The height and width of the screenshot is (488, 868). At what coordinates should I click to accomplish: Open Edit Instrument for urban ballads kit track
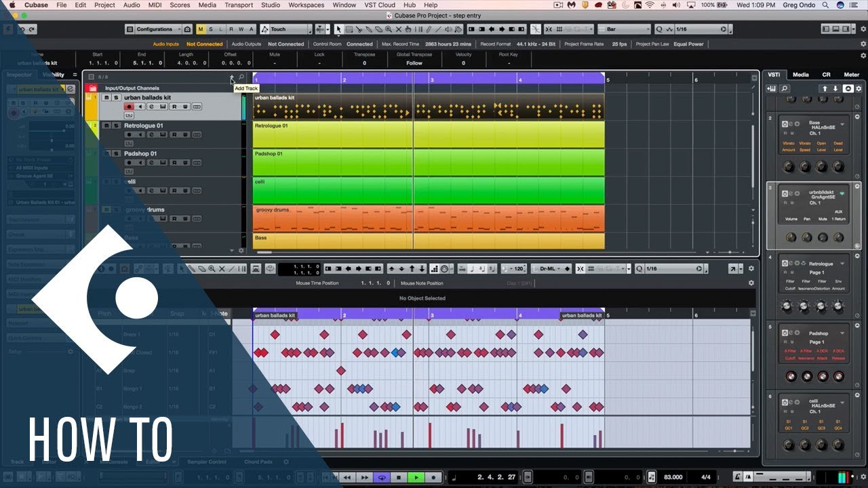click(x=163, y=106)
